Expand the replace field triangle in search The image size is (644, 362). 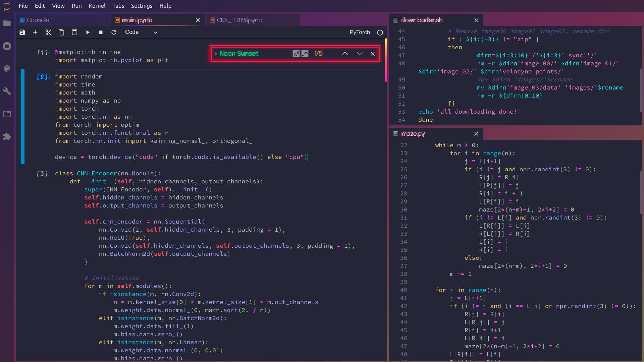[216, 54]
